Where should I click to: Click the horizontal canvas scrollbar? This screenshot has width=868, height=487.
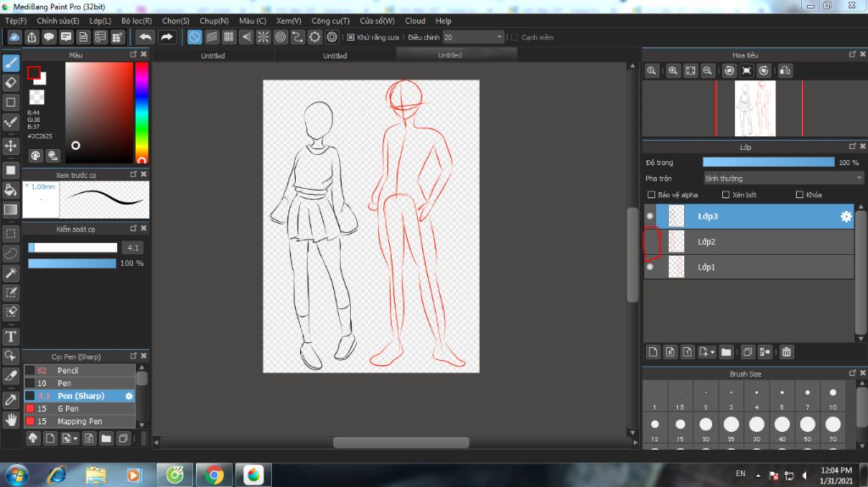pos(401,442)
